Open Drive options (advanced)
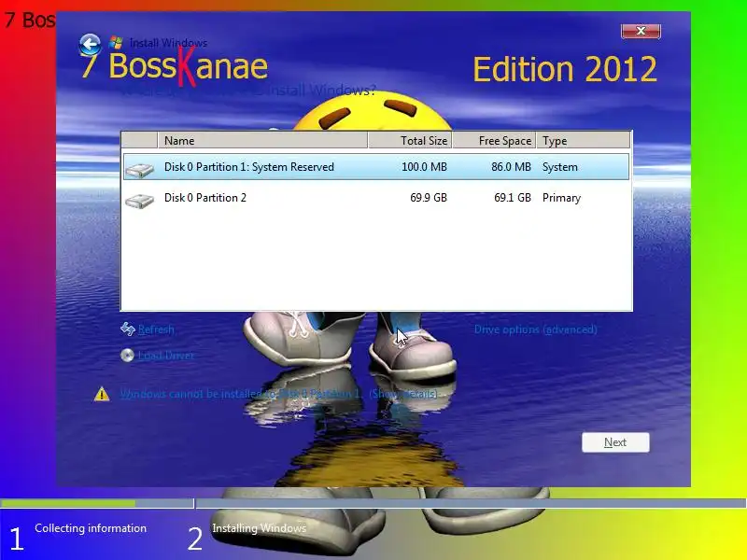This screenshot has width=747, height=560. coord(535,329)
